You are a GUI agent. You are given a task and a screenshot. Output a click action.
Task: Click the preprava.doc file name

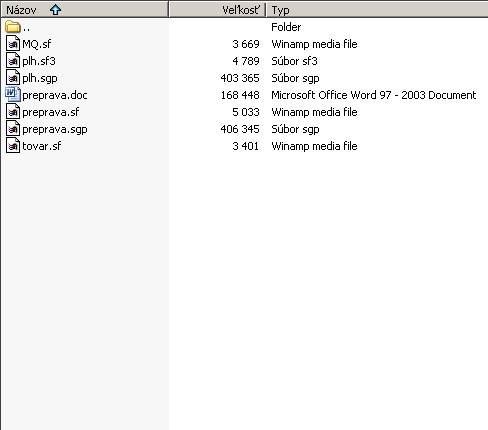click(55, 95)
